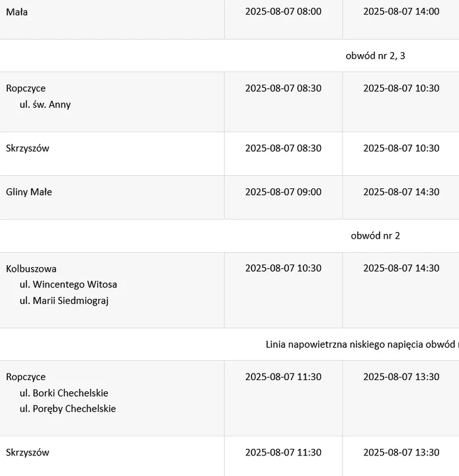Select the Ropczyce heading above Borki Chechelskie
This screenshot has height=476, width=459.
coord(26,377)
